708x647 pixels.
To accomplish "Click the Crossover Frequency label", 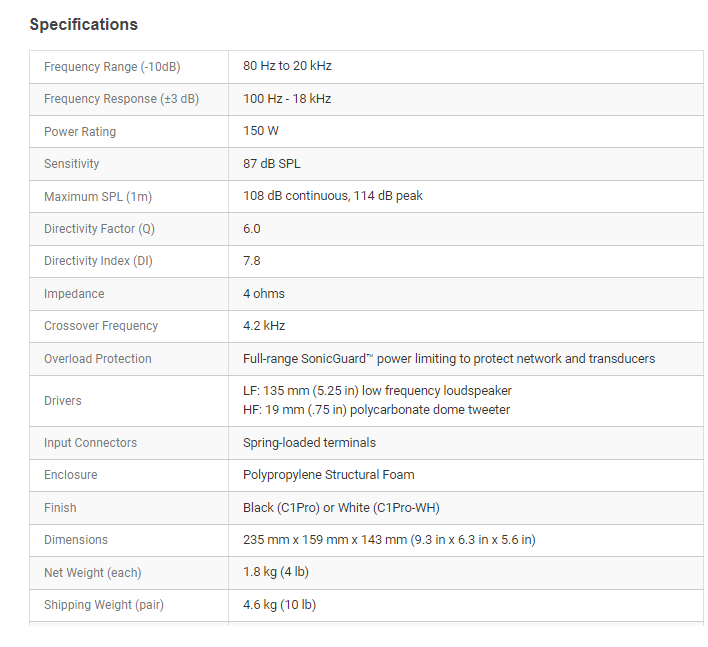I will coord(101,326).
